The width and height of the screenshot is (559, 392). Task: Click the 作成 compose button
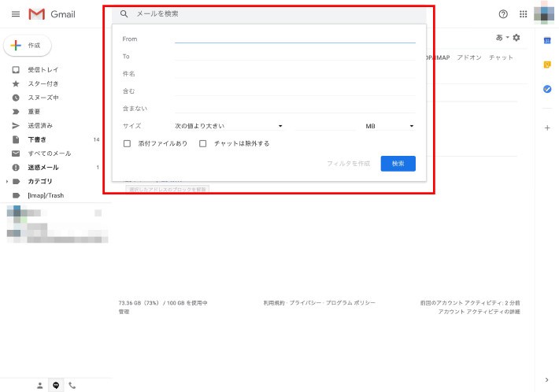click(28, 46)
